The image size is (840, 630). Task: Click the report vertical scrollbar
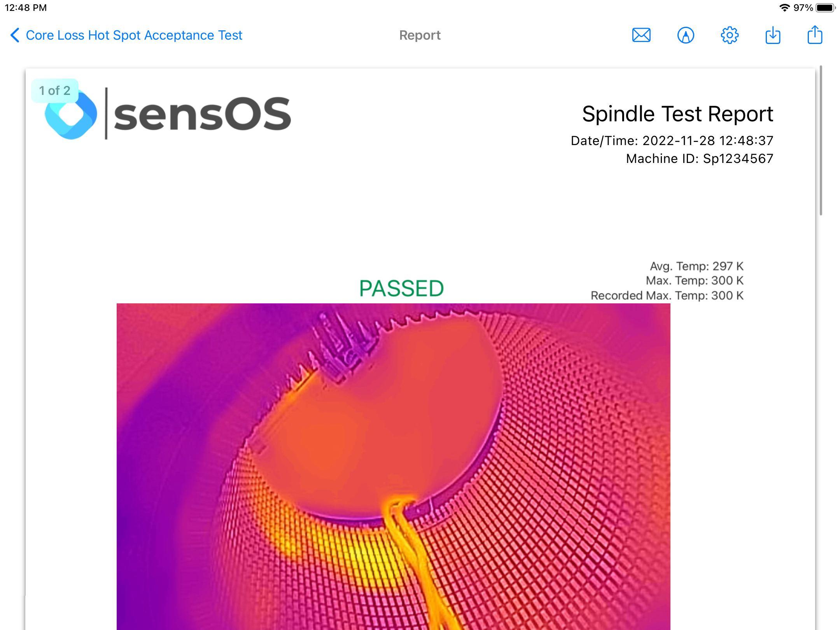click(x=821, y=140)
